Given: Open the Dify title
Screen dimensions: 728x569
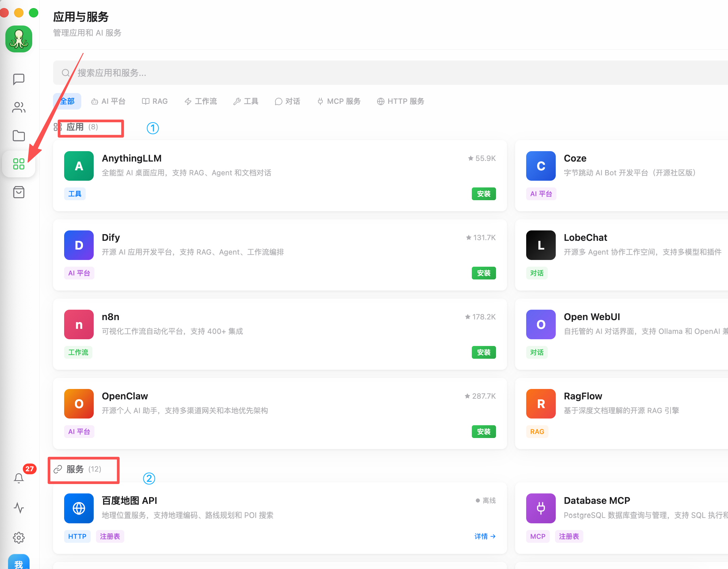Looking at the screenshot, I should pos(111,237).
